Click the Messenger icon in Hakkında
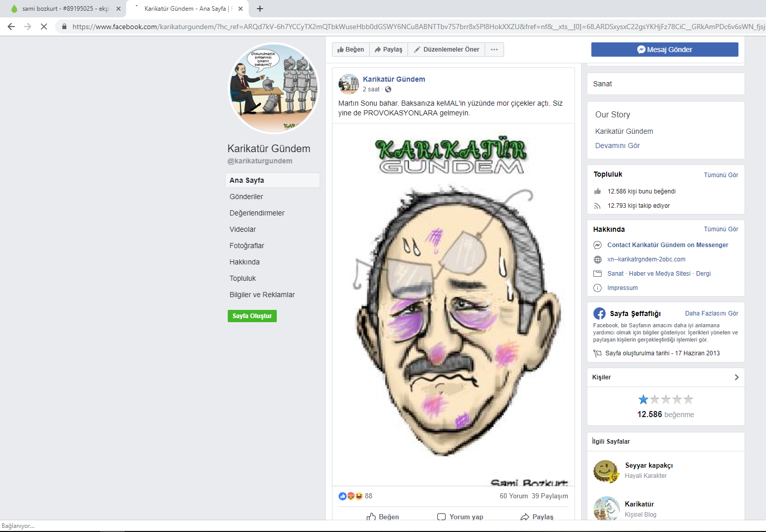This screenshot has height=532, width=766. pos(597,245)
